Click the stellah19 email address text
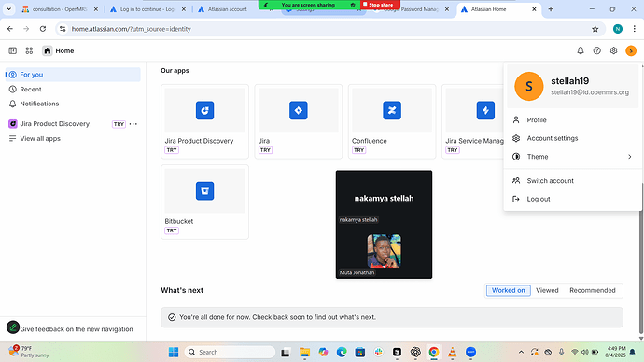The height and width of the screenshot is (362, 644). pos(590,92)
